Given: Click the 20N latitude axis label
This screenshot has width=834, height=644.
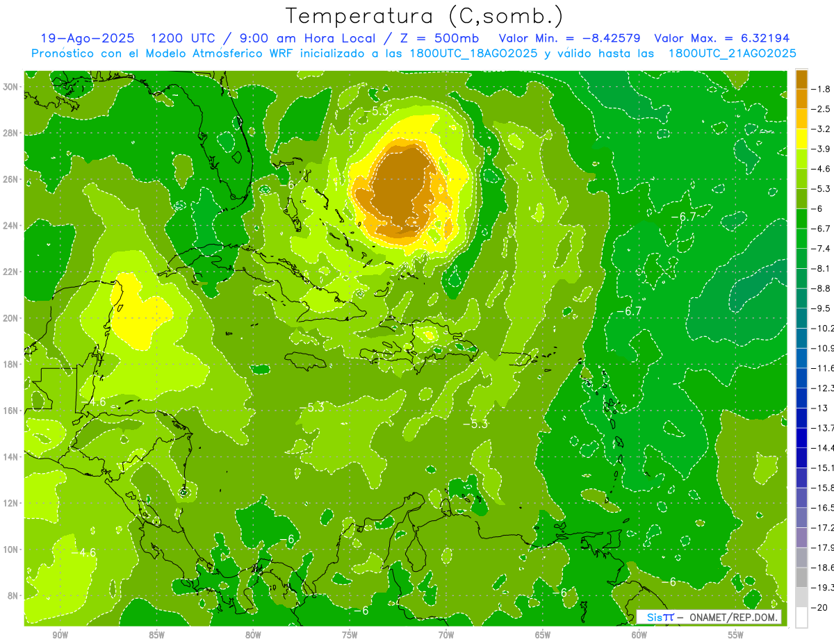Looking at the screenshot, I should coord(12,318).
